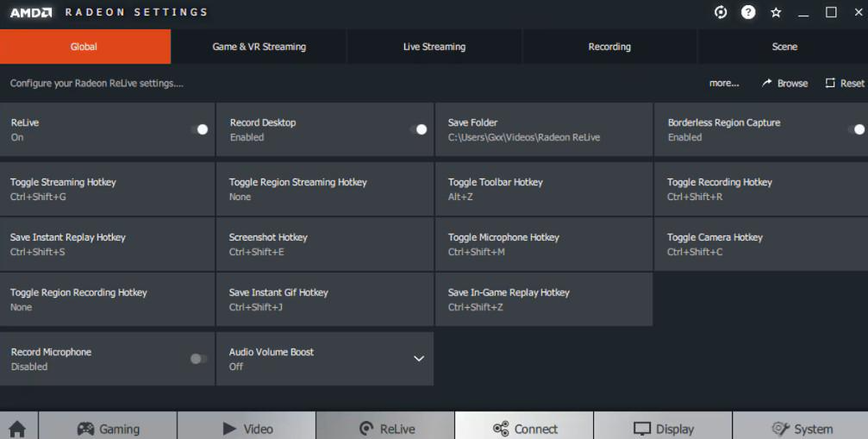The height and width of the screenshot is (439, 868).
Task: Click the star favorites icon
Action: (776, 12)
